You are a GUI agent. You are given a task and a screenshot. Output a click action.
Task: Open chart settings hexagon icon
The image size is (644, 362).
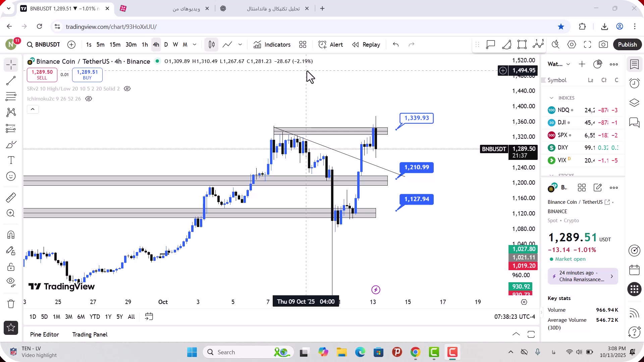[572, 45]
